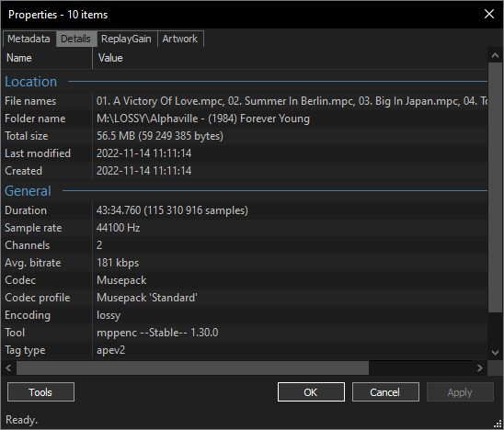This screenshot has height=430, width=504.
Task: Collapse the Location section header
Action: click(x=31, y=82)
